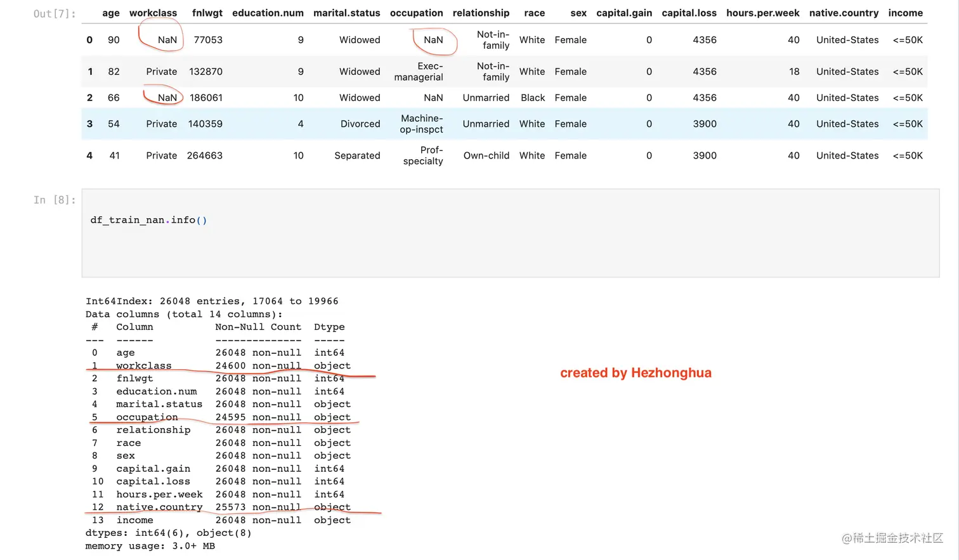
Task: Click the memory usage line in output
Action: (x=150, y=546)
